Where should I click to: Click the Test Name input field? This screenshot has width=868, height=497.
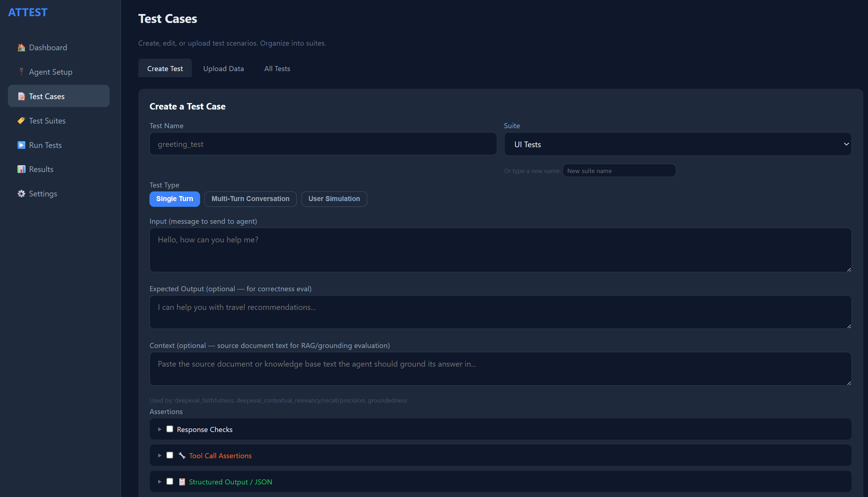[323, 144]
